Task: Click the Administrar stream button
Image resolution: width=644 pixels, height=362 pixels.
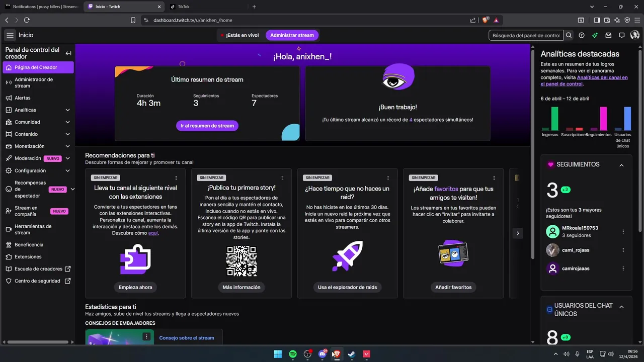Action: click(292, 35)
